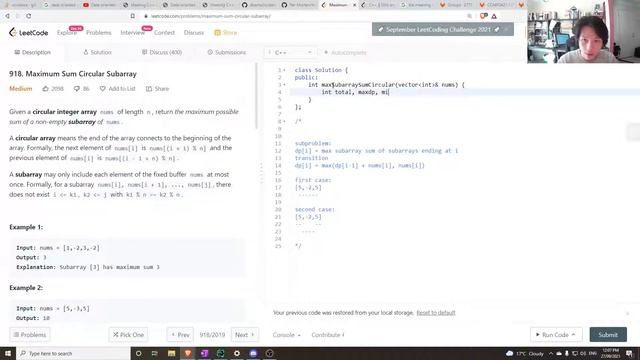This screenshot has height=360, width=640.
Task: Open the Problems list button
Action: (30, 335)
